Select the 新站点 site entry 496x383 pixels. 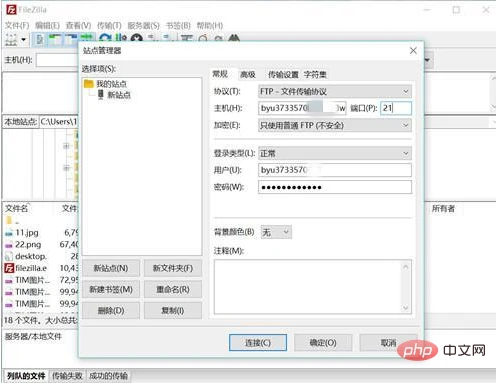point(119,95)
